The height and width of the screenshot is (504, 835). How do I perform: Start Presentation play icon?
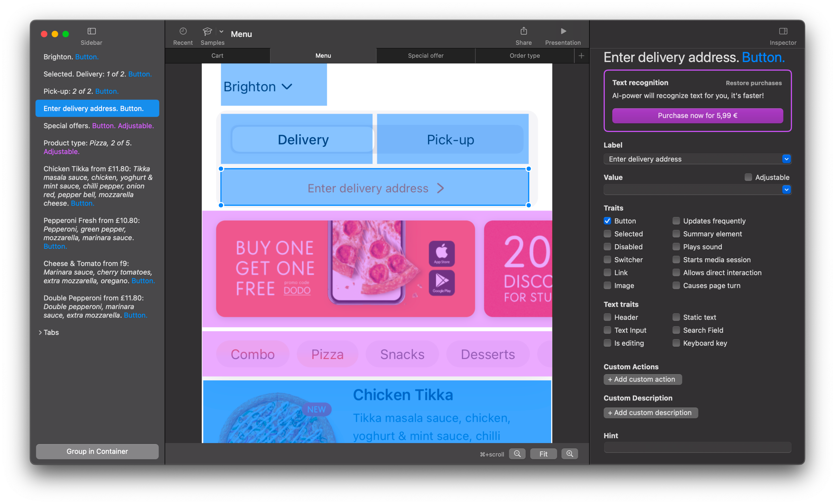click(563, 31)
